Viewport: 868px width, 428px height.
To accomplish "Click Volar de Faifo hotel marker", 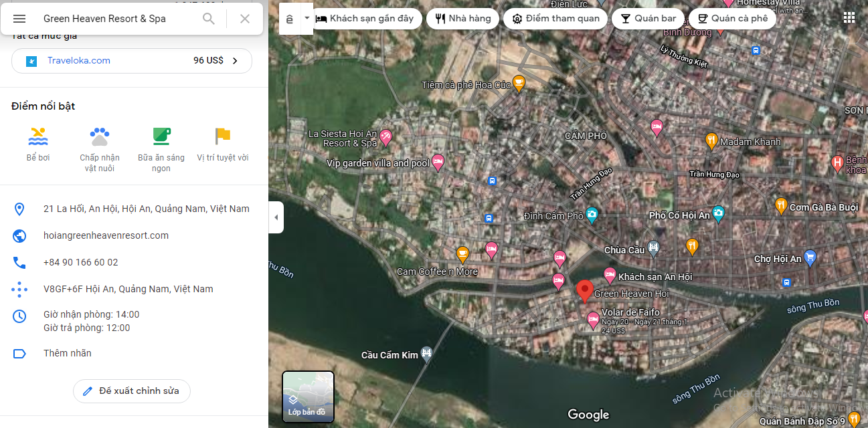I will (x=593, y=320).
